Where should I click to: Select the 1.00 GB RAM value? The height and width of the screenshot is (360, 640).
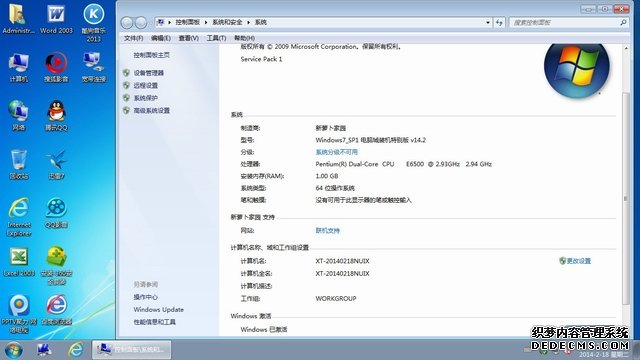pos(327,176)
